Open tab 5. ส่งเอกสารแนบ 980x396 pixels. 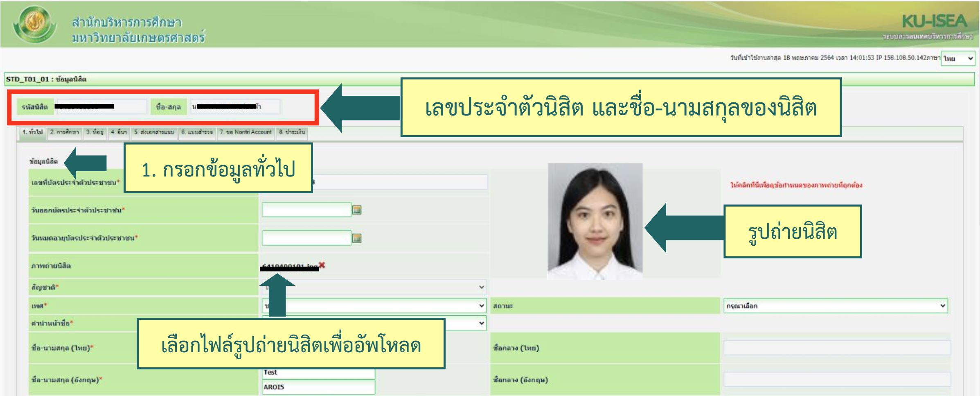[x=154, y=132]
